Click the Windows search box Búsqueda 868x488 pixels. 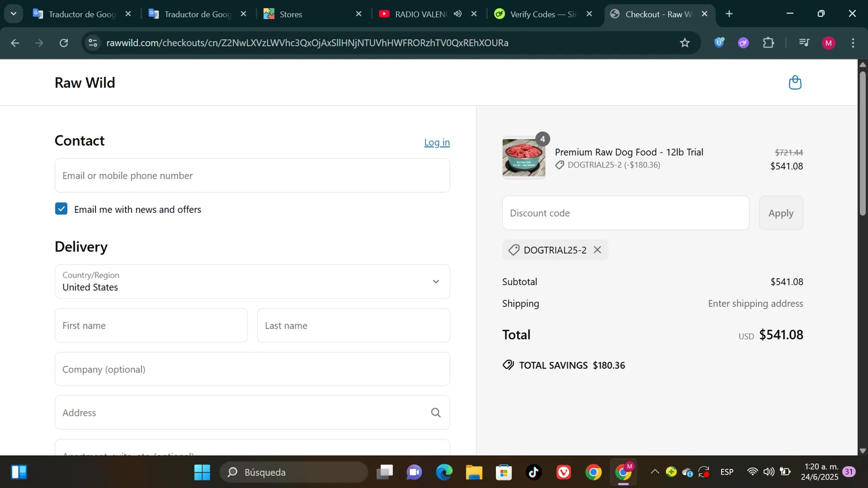(294, 472)
